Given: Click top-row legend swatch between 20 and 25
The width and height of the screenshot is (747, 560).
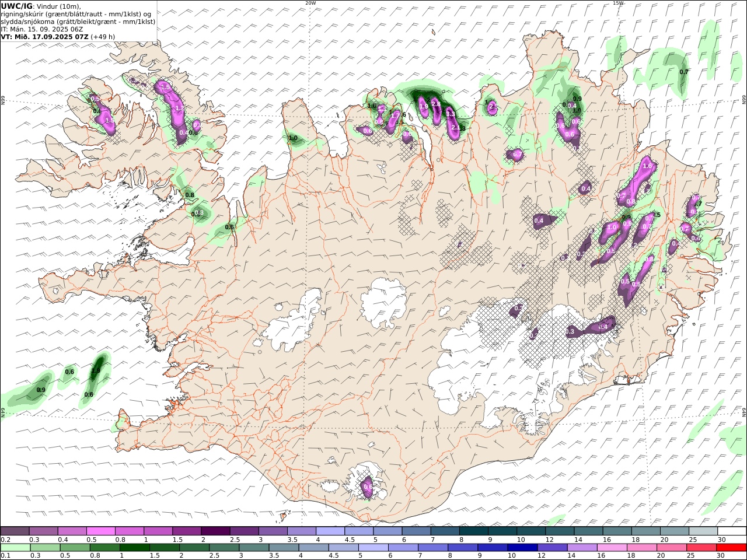Looking at the screenshot, I should pyautogui.click(x=674, y=531).
